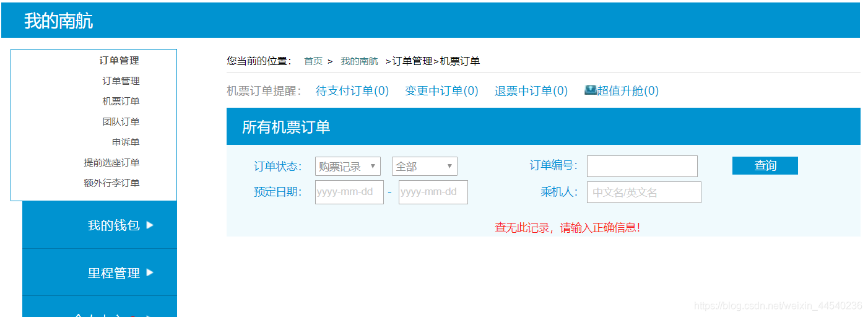
Task: Open 里程管理 sidebar section
Action: pyautogui.click(x=100, y=272)
